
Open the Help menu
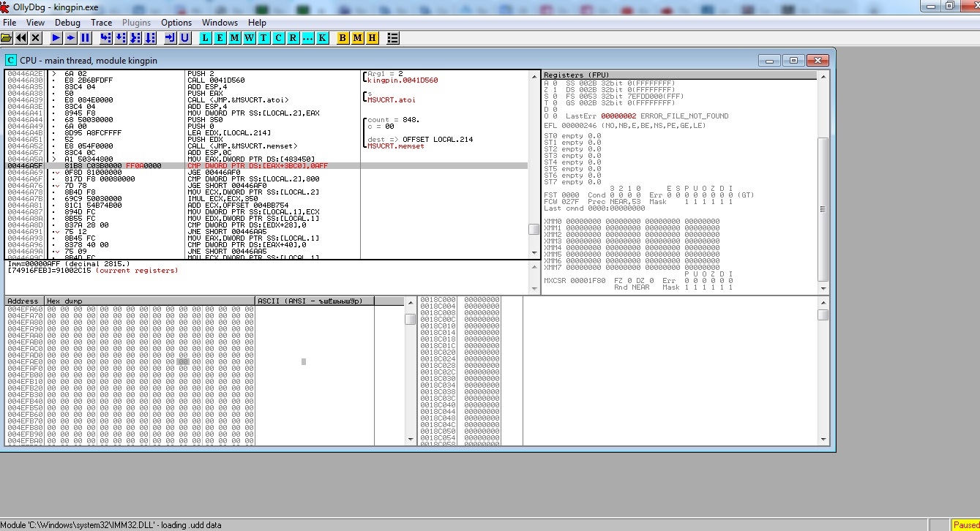(x=258, y=23)
